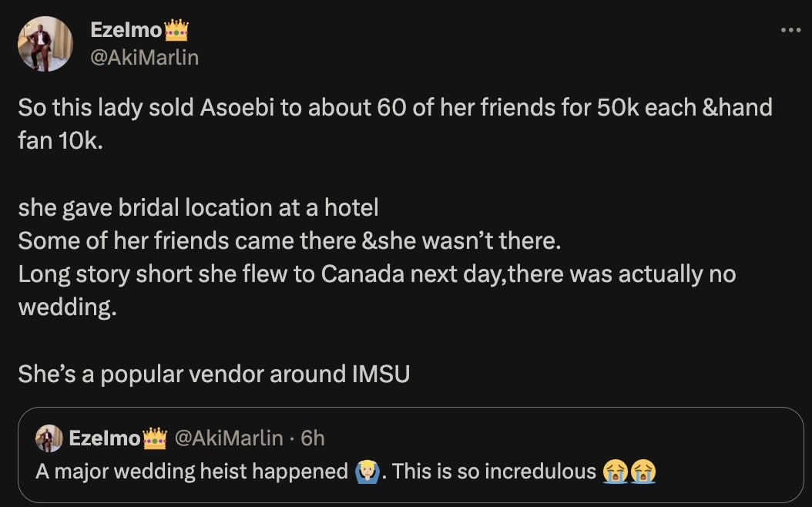Click the crown emoji beside the top Ezelmo name

[x=176, y=30]
